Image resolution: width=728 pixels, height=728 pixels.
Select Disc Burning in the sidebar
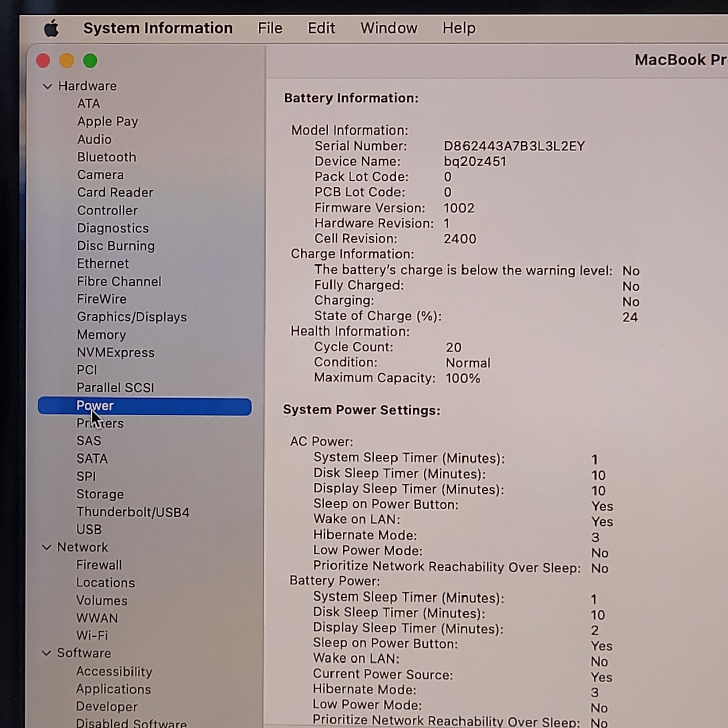pos(115,246)
